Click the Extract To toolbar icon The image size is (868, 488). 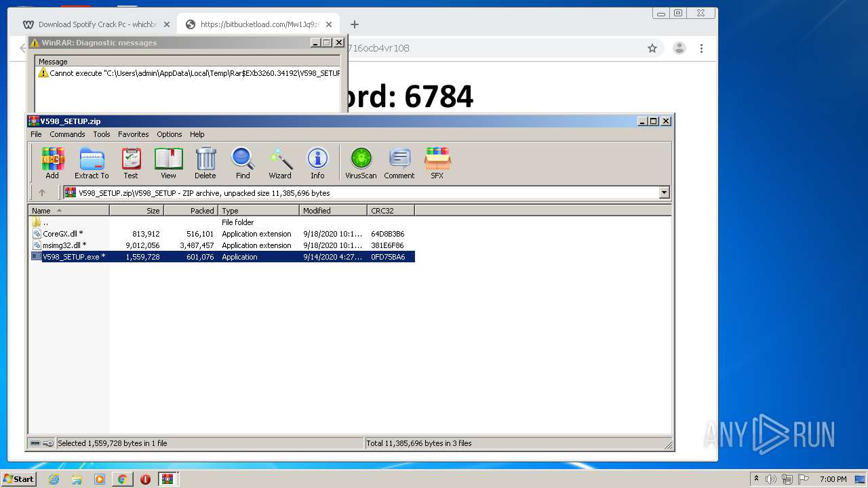point(92,163)
